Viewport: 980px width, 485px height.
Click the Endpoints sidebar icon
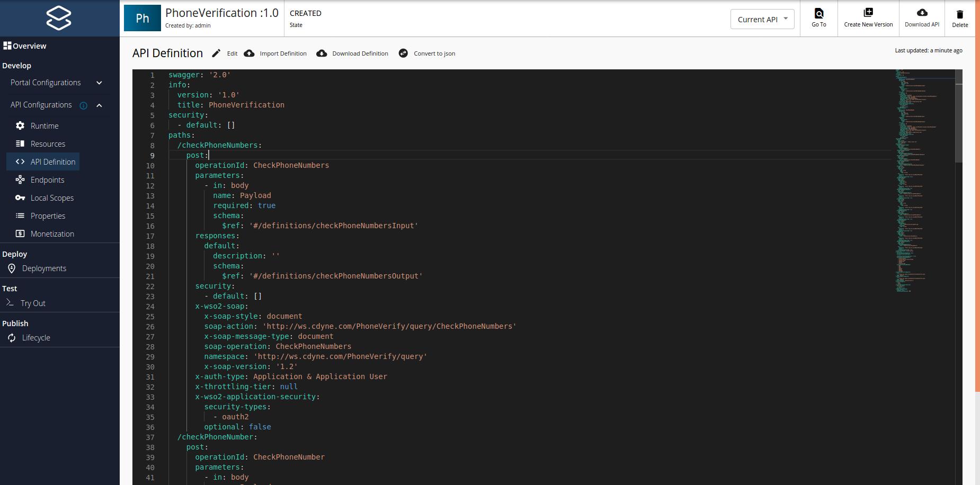click(x=20, y=179)
